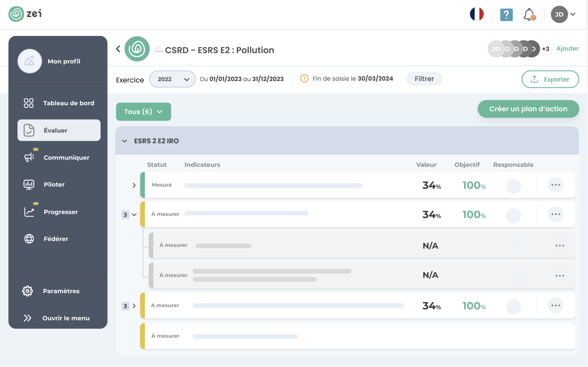588x367 pixels.
Task: Select the Tableau de bord icon
Action: [28, 103]
